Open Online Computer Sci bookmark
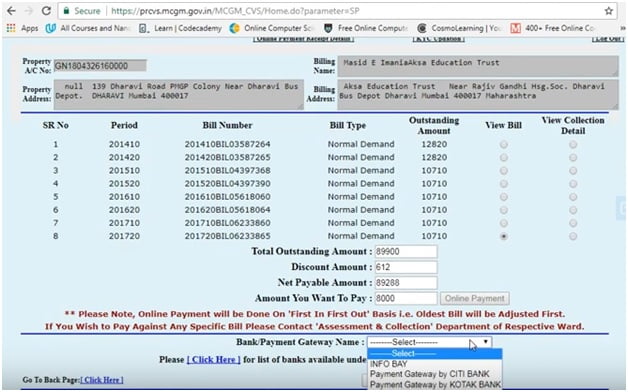 click(272, 28)
